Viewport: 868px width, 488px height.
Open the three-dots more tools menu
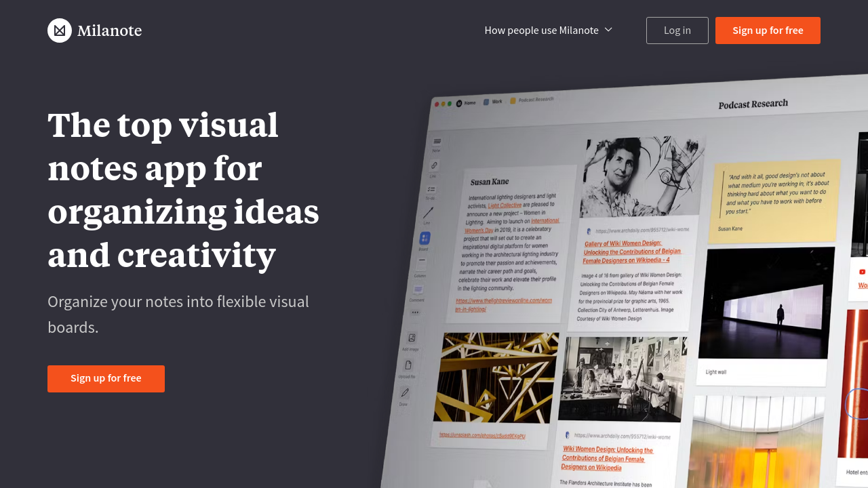[x=415, y=312]
